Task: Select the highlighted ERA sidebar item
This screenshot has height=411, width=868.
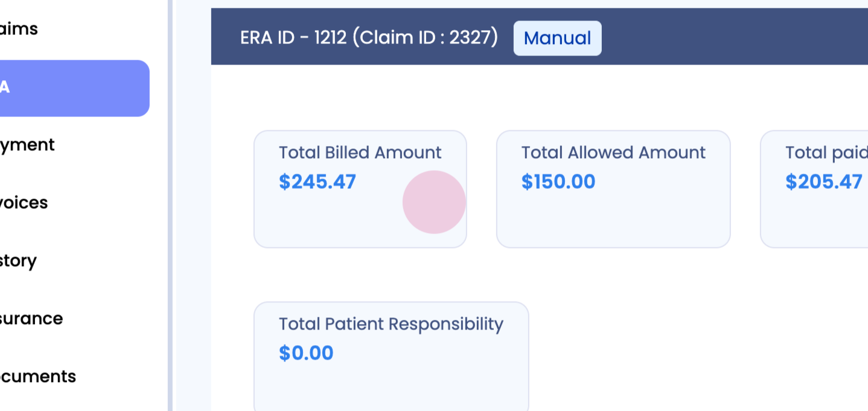Action: (72, 88)
